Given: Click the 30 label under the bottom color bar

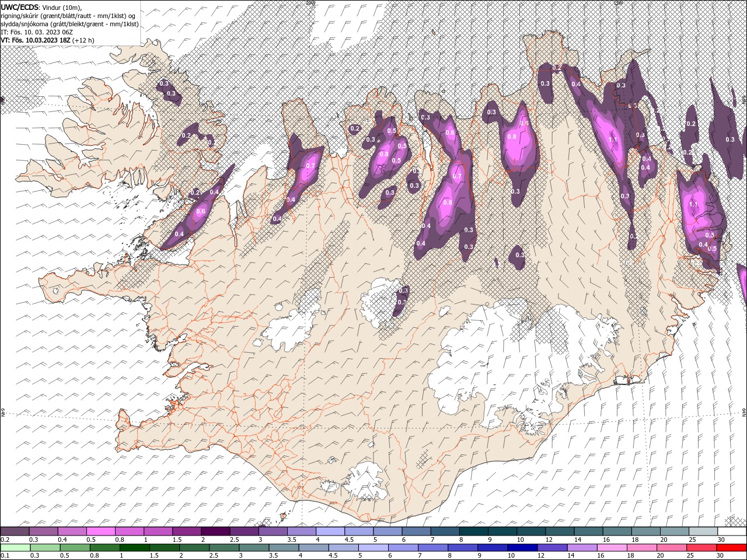Looking at the screenshot, I should 720,555.
